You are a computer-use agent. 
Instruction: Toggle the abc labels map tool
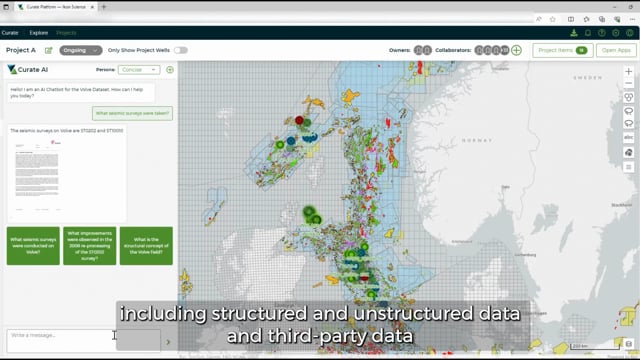click(x=629, y=138)
